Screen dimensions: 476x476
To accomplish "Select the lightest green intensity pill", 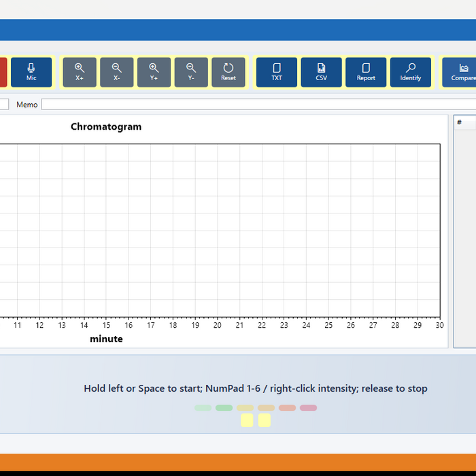I will 203,408.
